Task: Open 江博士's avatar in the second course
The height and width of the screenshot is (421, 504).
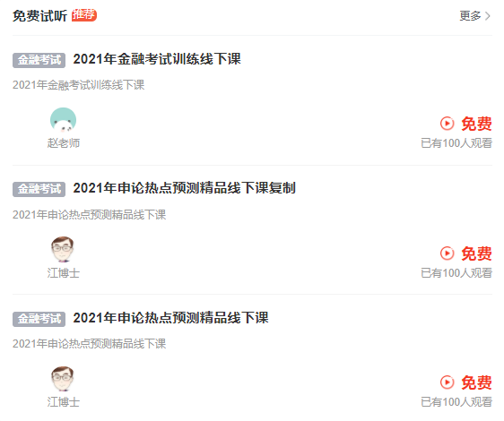Action: (x=63, y=250)
